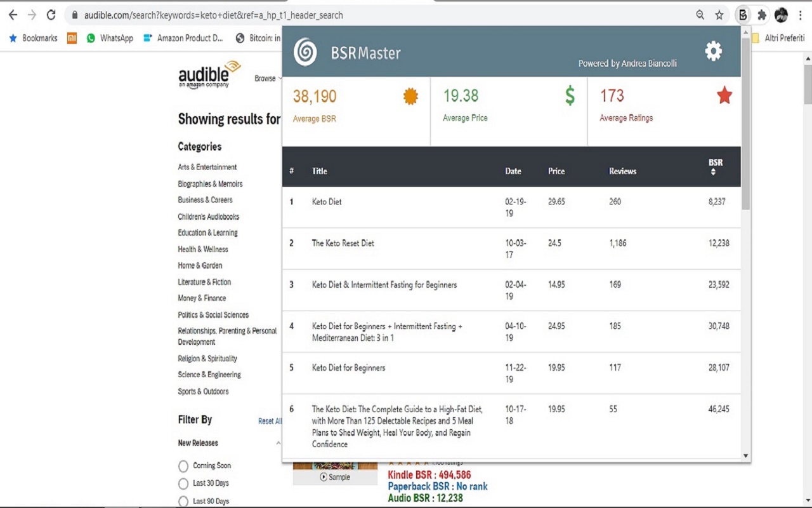
Task: Click the Price column header
Action: (x=556, y=171)
